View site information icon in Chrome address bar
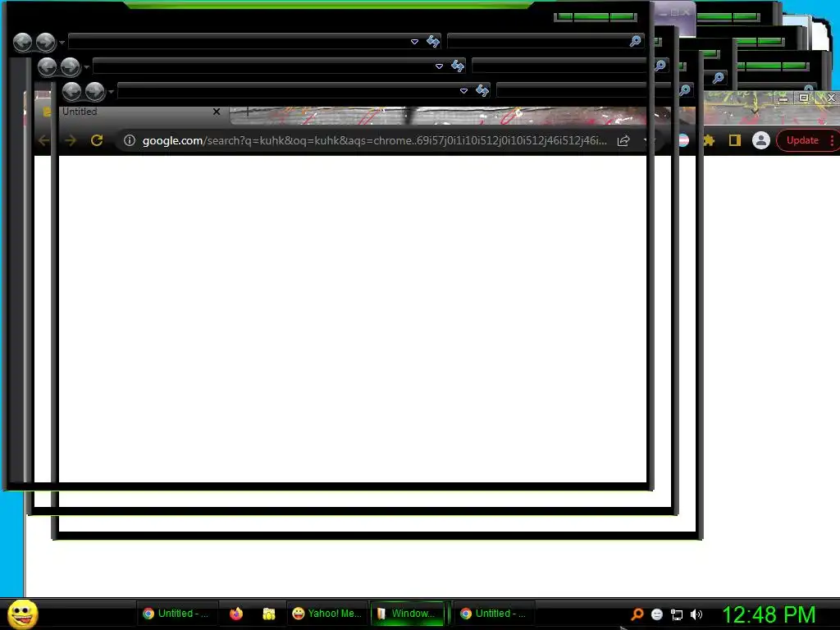 (x=129, y=140)
